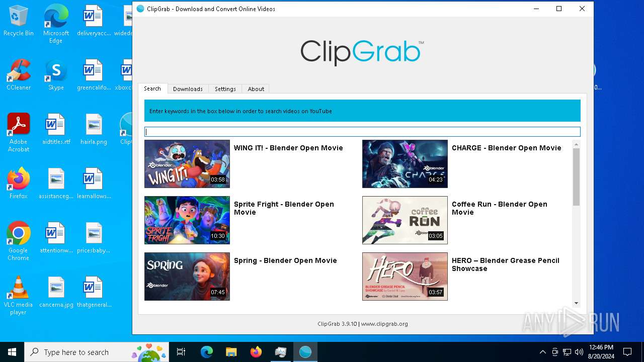The width and height of the screenshot is (644, 362).
Task: Switch to the Search tab
Action: coord(152,88)
